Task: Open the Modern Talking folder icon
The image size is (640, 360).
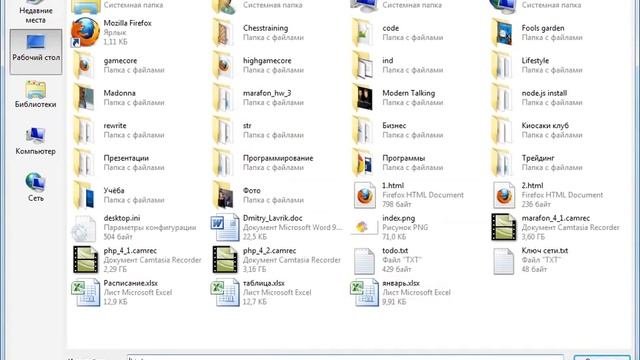Action: click(362, 98)
